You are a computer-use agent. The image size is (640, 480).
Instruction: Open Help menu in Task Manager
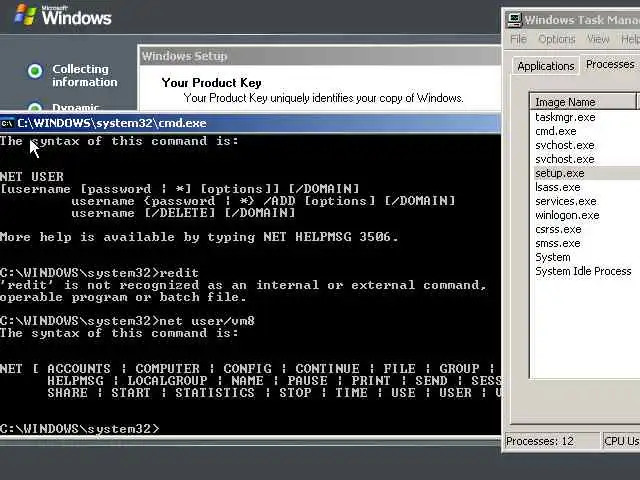630,39
